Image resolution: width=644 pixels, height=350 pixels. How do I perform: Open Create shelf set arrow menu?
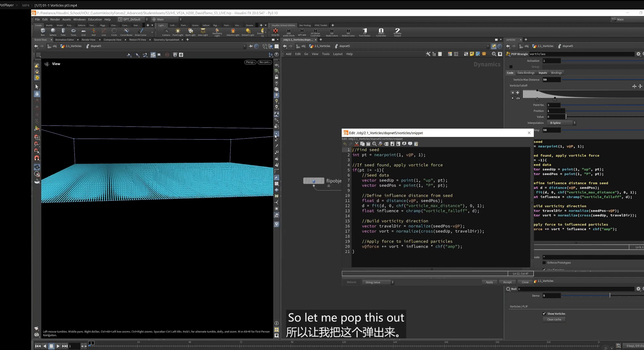(152, 25)
